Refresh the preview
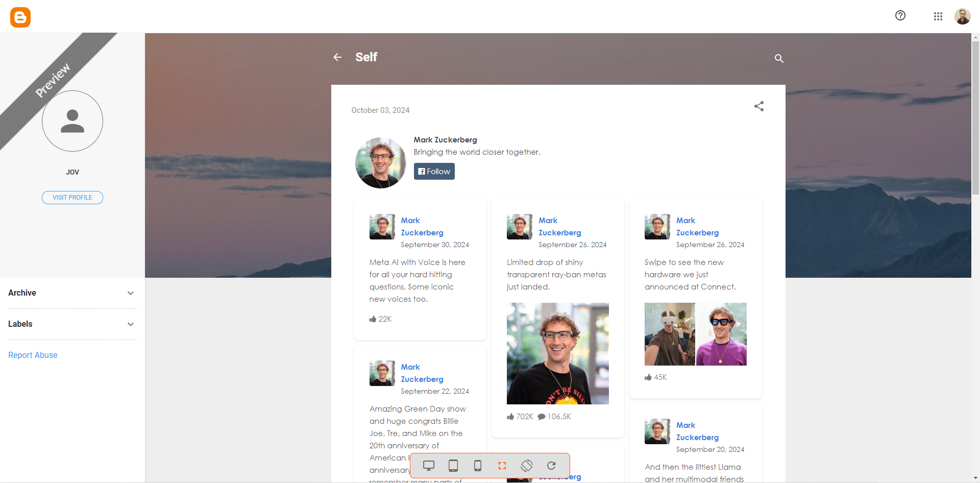The height and width of the screenshot is (483, 980). [551, 466]
